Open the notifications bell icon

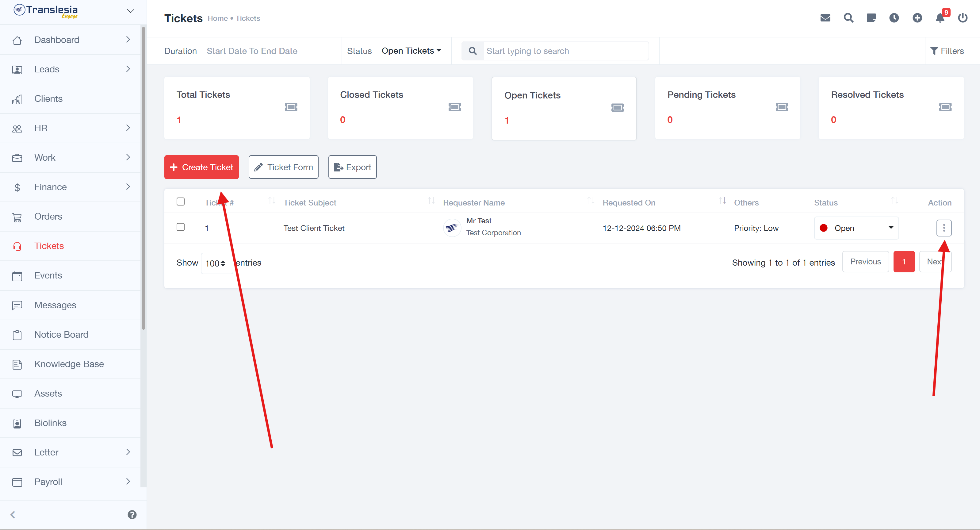(x=940, y=18)
